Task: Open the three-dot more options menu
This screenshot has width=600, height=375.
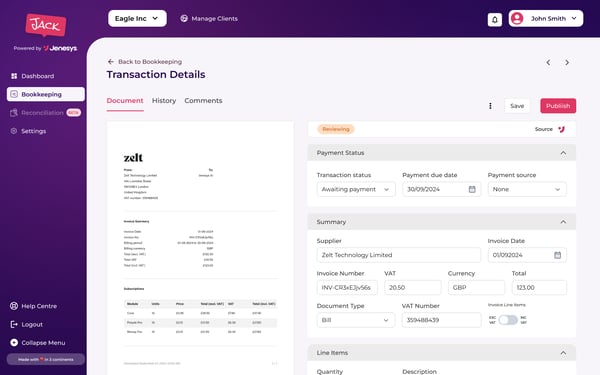Action: click(490, 106)
